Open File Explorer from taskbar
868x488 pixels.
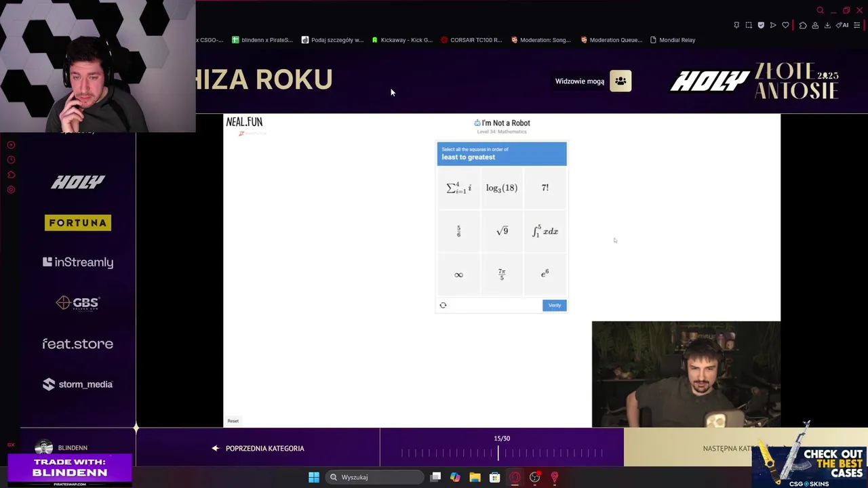pos(475,477)
